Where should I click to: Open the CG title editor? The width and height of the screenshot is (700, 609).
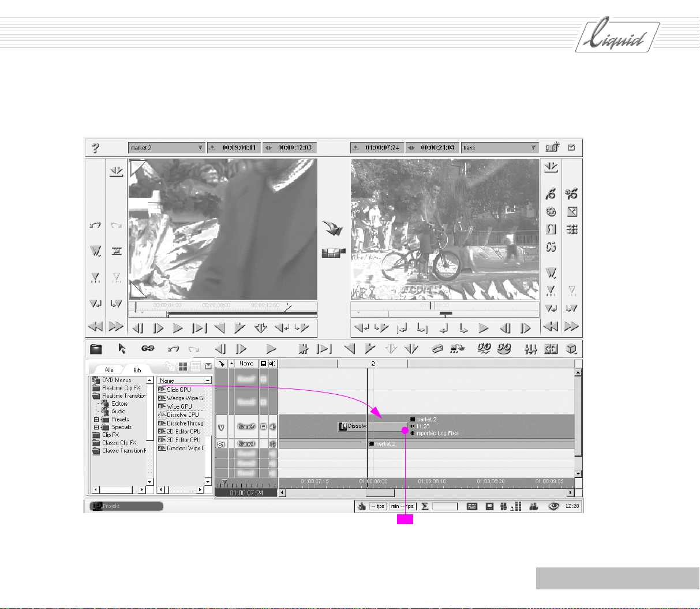pos(551,247)
